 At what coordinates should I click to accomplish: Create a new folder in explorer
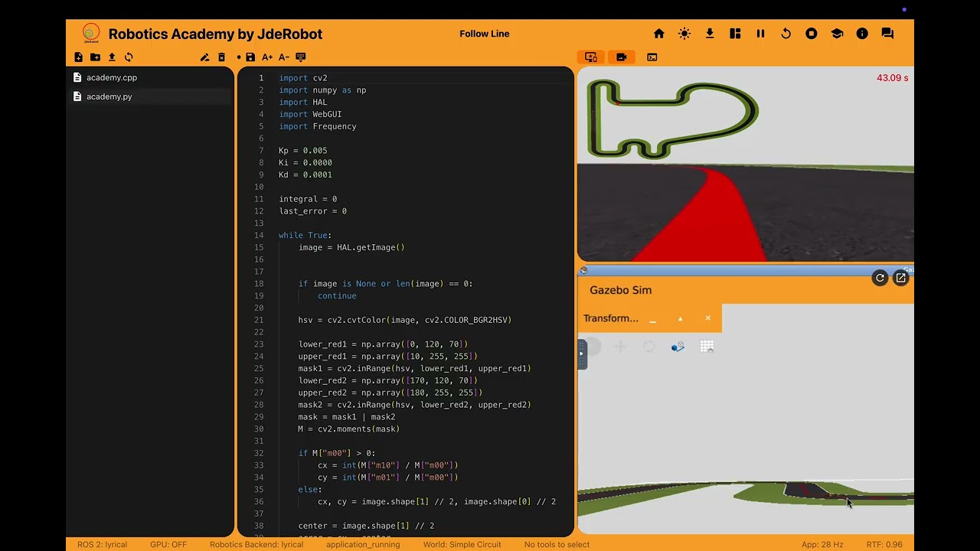coord(95,57)
